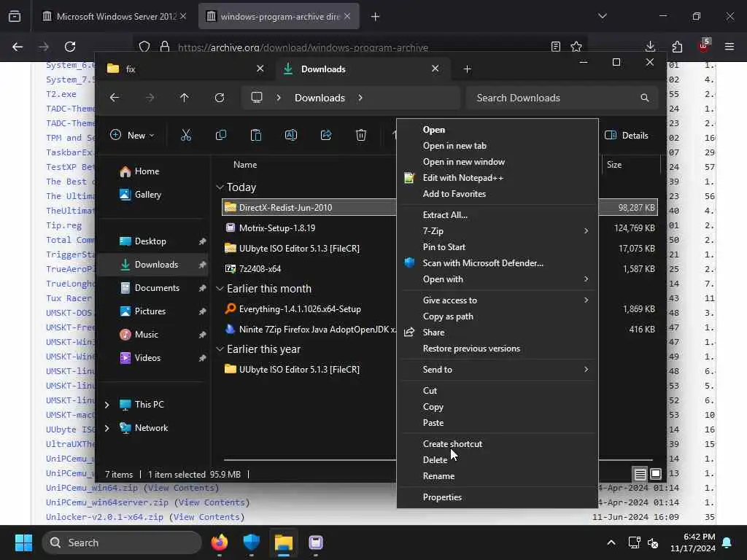
Task: Expand This PC in navigation pane
Action: pyautogui.click(x=107, y=405)
